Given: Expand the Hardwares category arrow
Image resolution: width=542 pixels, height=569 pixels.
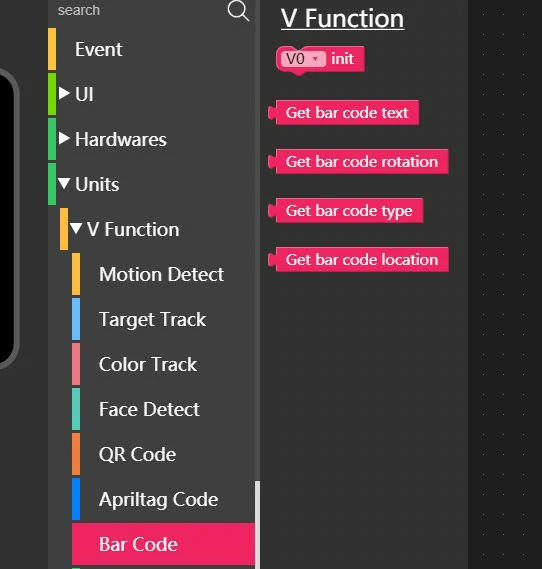Looking at the screenshot, I should (x=64, y=138).
